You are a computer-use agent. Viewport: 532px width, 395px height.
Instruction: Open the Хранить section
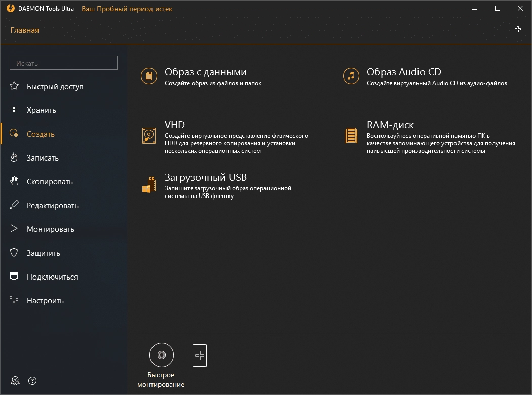pos(42,110)
